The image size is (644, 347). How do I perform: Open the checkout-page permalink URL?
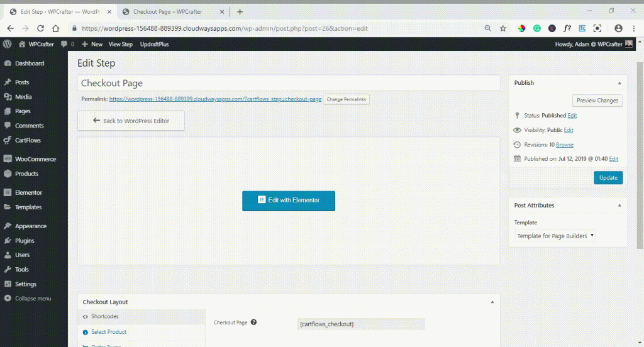[x=215, y=99]
